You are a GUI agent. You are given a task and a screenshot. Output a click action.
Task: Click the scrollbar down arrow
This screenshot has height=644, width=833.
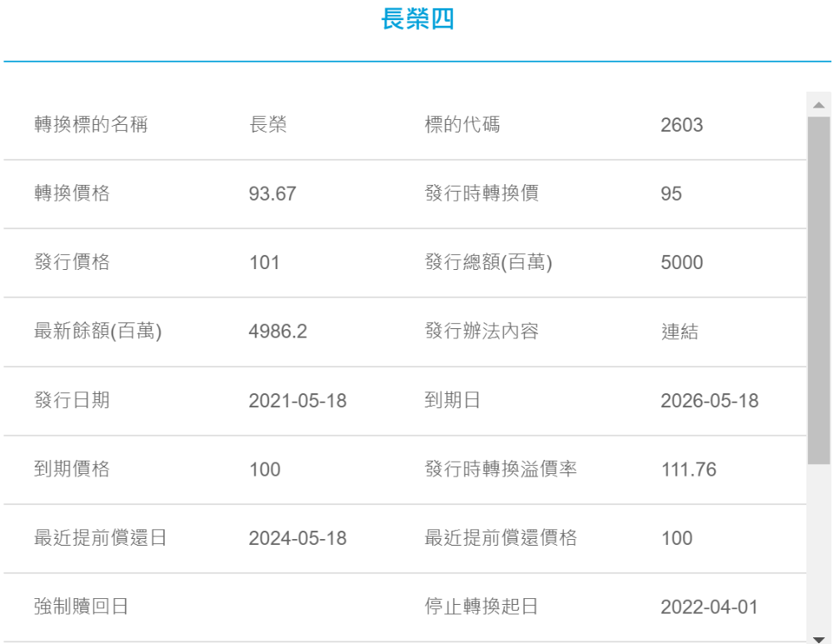click(x=819, y=639)
